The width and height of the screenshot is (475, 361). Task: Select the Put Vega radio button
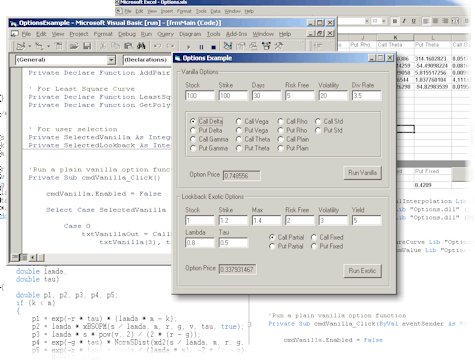tap(239, 130)
